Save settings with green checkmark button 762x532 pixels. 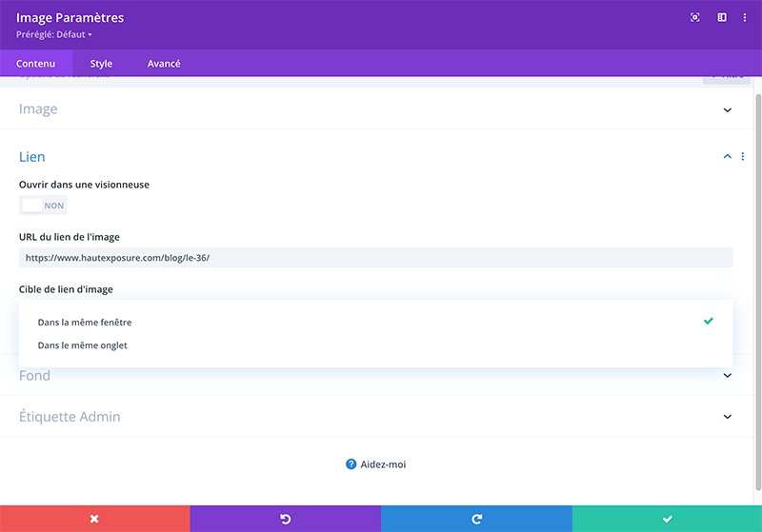(667, 519)
